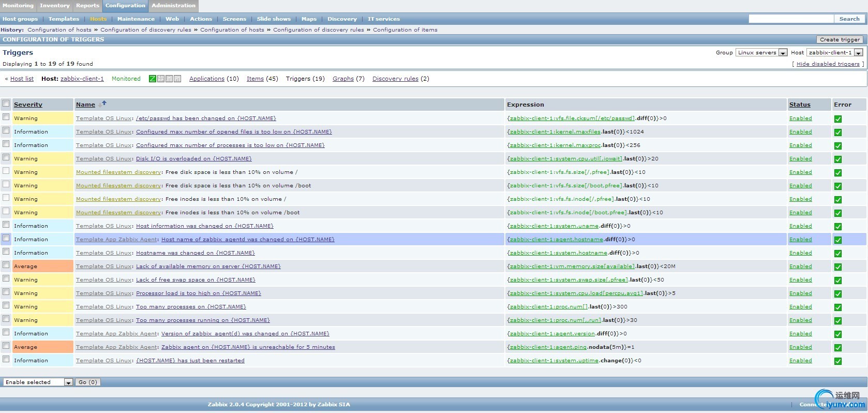868x413 pixels.
Task: Open the Enable selected action dropdown
Action: pos(38,382)
